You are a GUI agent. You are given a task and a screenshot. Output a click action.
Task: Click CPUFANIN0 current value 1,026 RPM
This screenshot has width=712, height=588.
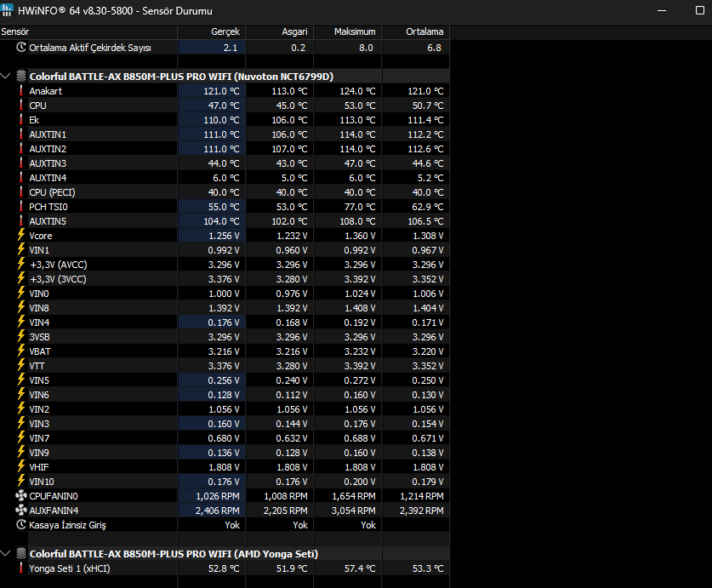tap(218, 496)
